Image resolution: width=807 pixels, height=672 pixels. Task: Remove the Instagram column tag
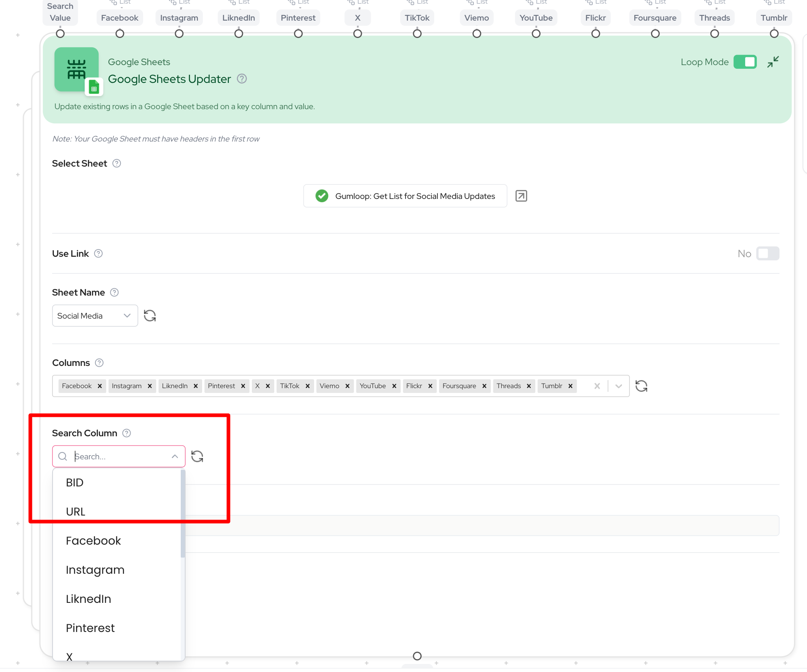point(150,386)
